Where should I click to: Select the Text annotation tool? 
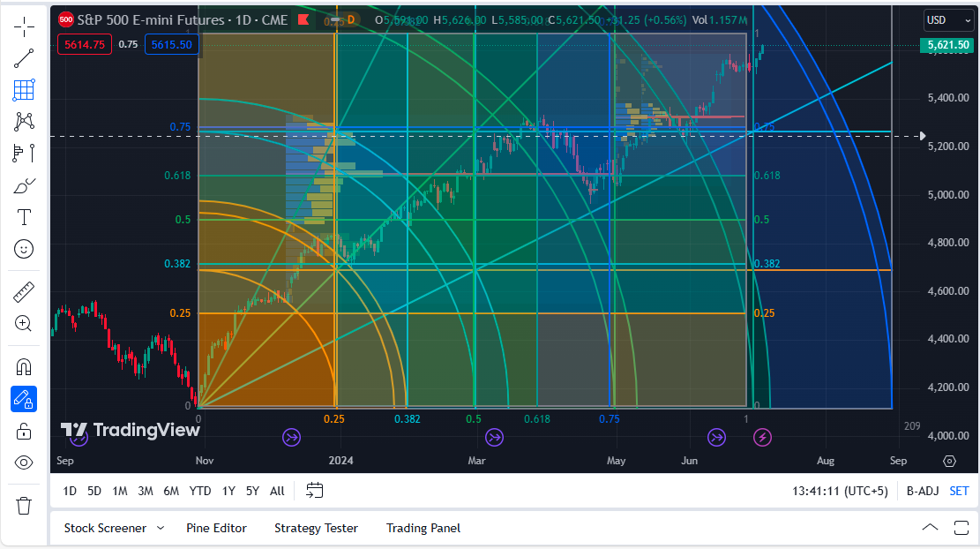(x=24, y=217)
